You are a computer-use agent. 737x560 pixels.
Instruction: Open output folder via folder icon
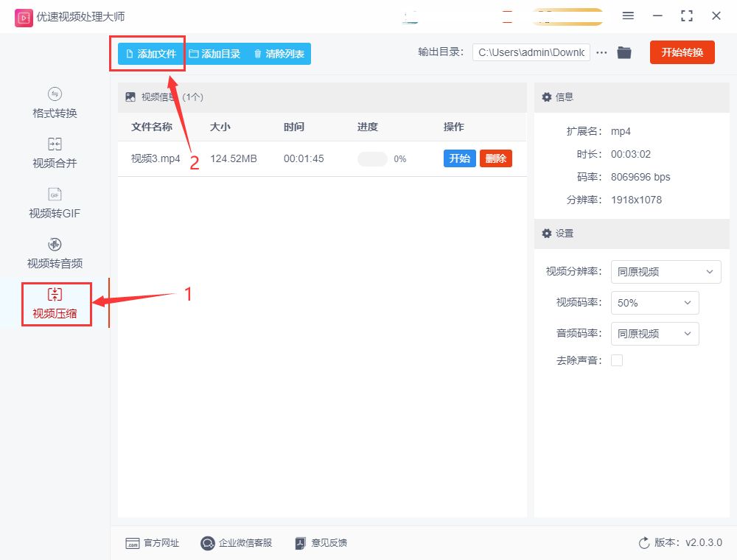624,52
